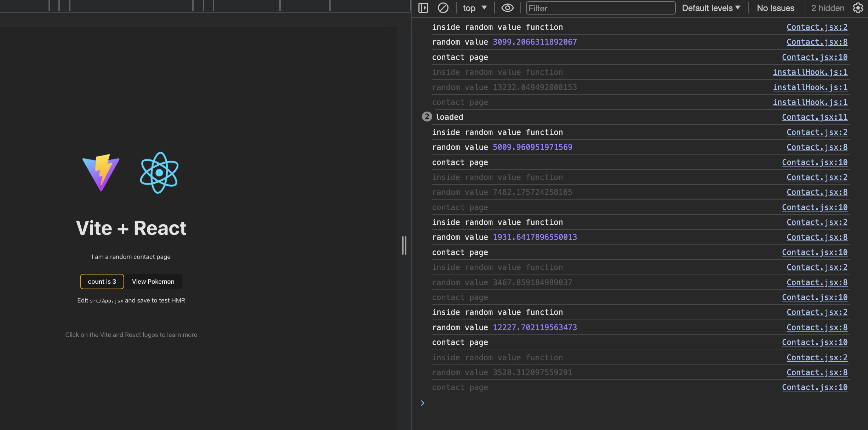The width and height of the screenshot is (868, 430).
Task: Click random value 3099.2066311892067 number
Action: (535, 42)
